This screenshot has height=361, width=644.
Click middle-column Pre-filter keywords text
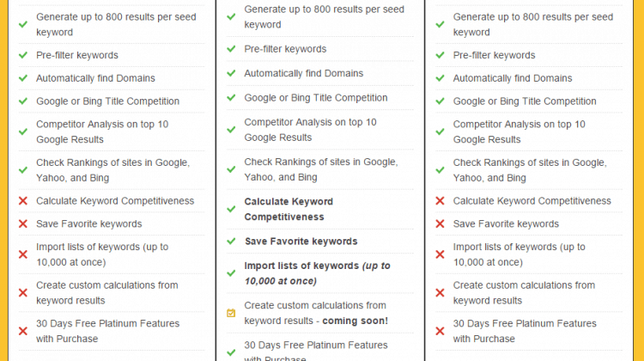click(x=285, y=49)
